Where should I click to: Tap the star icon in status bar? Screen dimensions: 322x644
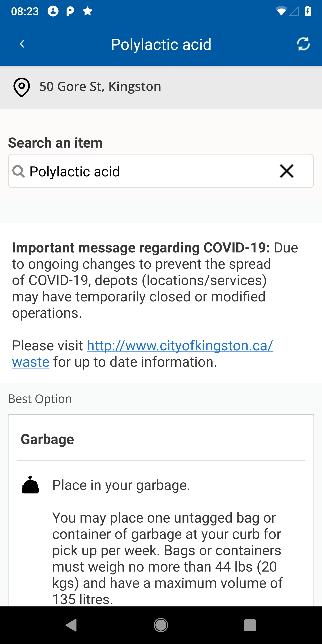(x=87, y=11)
